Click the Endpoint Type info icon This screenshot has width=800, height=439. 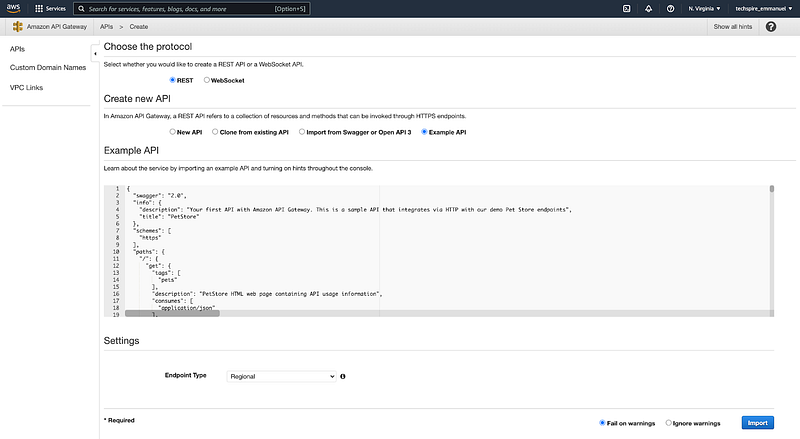pos(343,376)
